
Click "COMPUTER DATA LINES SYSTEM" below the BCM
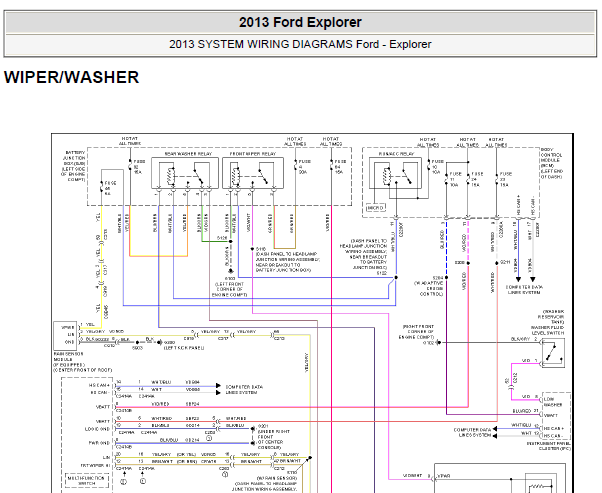point(524,290)
